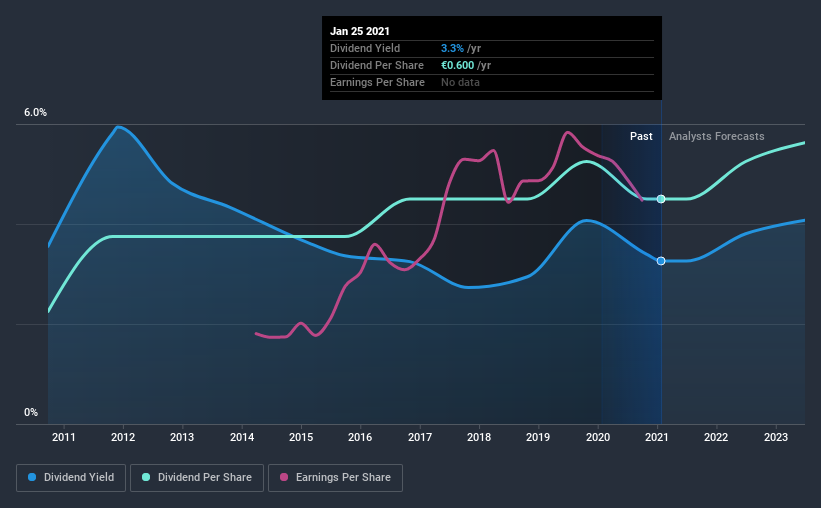This screenshot has width=821, height=508.
Task: Click the teal Dividend Per Share legend dot
Action: (x=146, y=477)
